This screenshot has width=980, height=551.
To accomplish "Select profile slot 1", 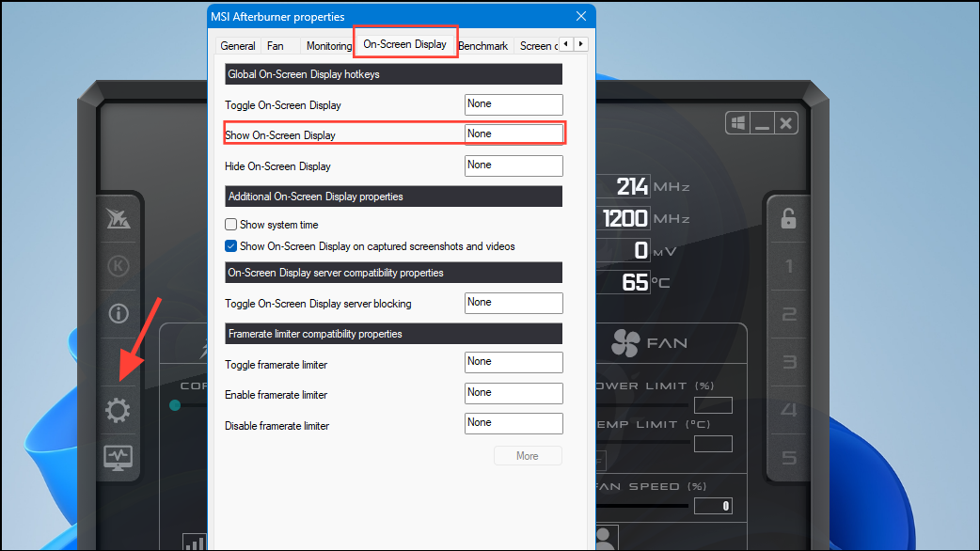I will pos(789,267).
